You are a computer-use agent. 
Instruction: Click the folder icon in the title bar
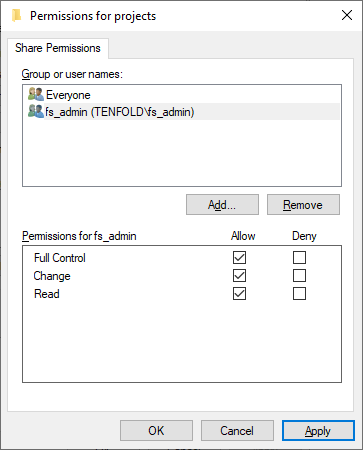coord(16,16)
